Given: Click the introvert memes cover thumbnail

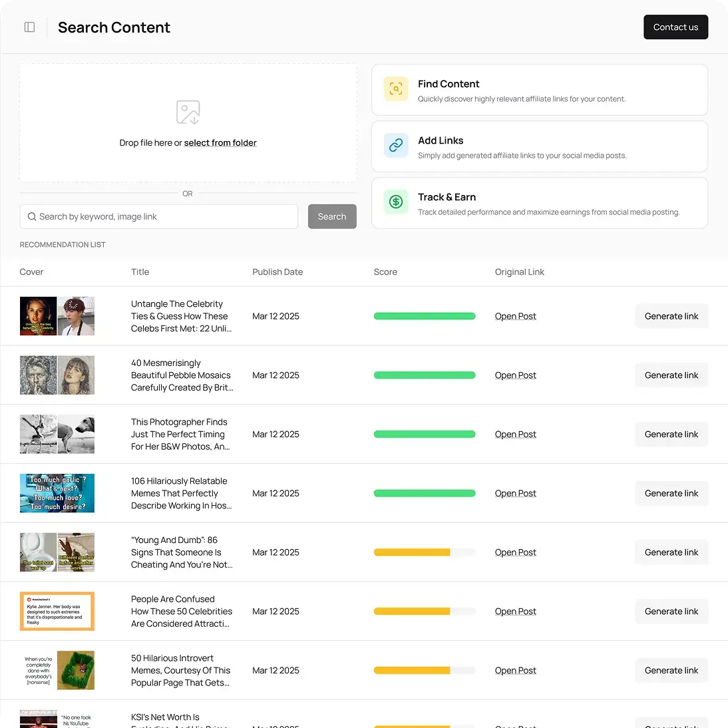Looking at the screenshot, I should pyautogui.click(x=57, y=670).
